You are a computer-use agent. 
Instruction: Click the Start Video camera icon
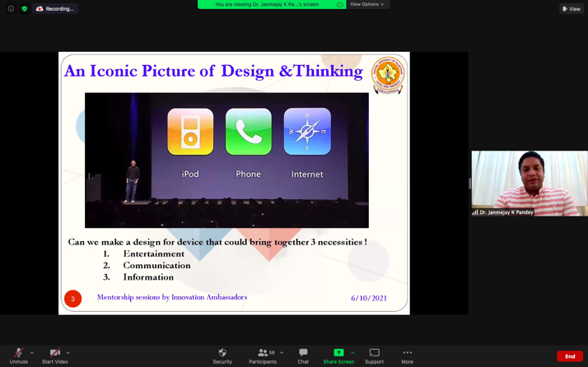coord(54,353)
